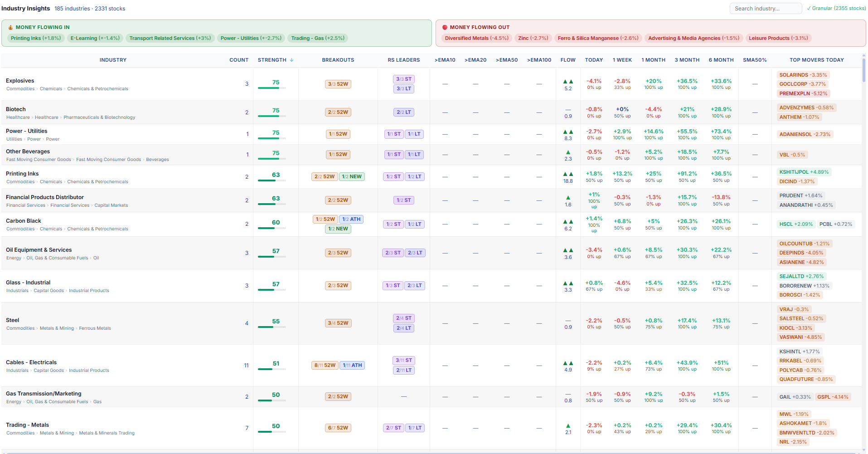Select POLYCAB -0.76% stock chip
868x454 pixels.
click(800, 370)
